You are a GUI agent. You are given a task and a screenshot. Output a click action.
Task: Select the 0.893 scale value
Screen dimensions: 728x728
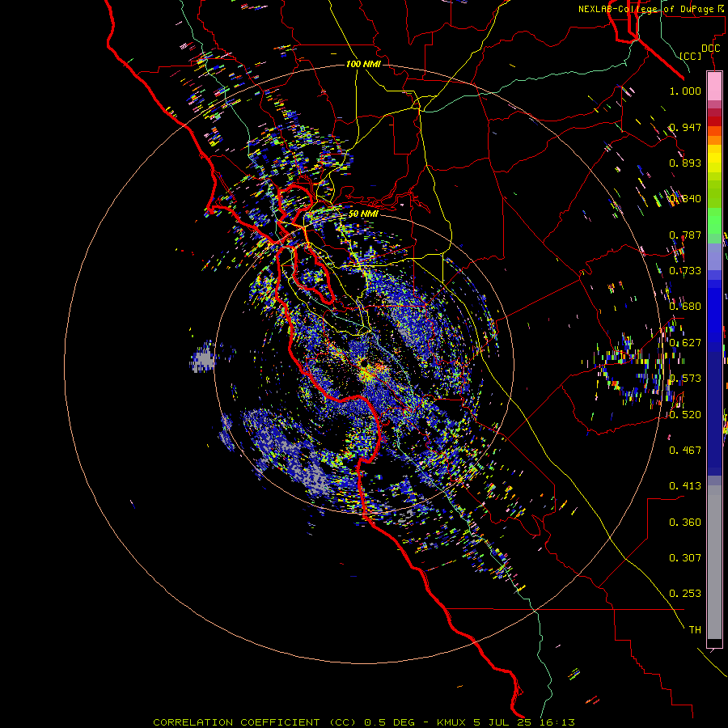tap(685, 163)
